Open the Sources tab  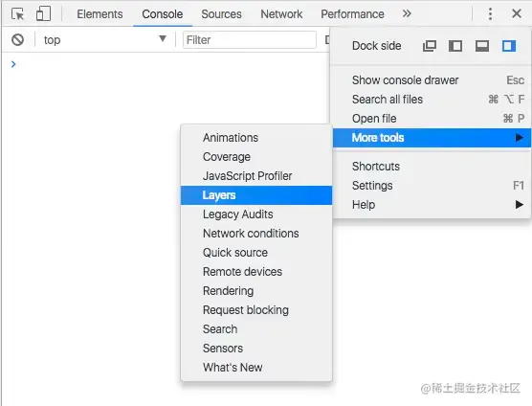pos(221,14)
